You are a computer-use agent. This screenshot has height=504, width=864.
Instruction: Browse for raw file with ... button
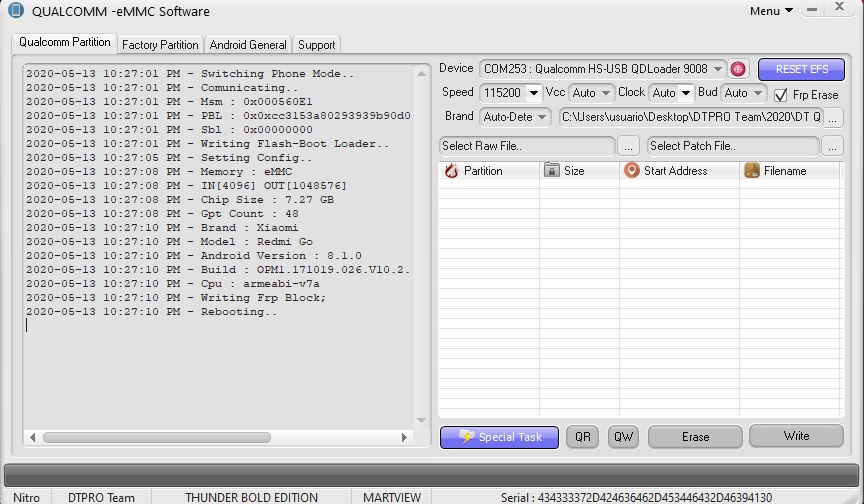click(628, 146)
